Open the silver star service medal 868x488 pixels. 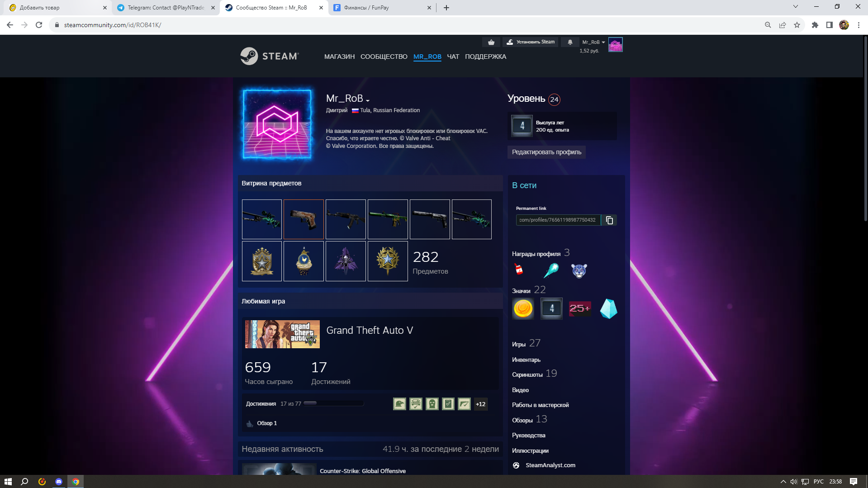(262, 261)
